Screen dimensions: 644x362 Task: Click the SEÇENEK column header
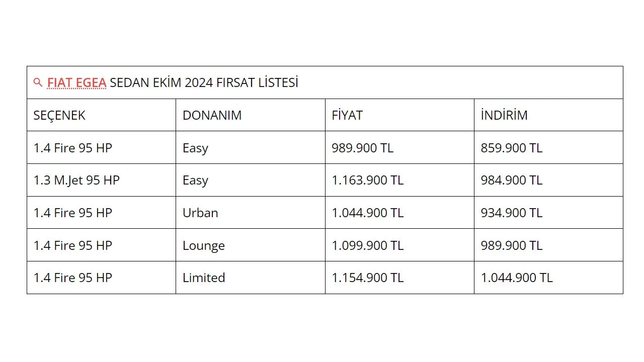[101, 115]
